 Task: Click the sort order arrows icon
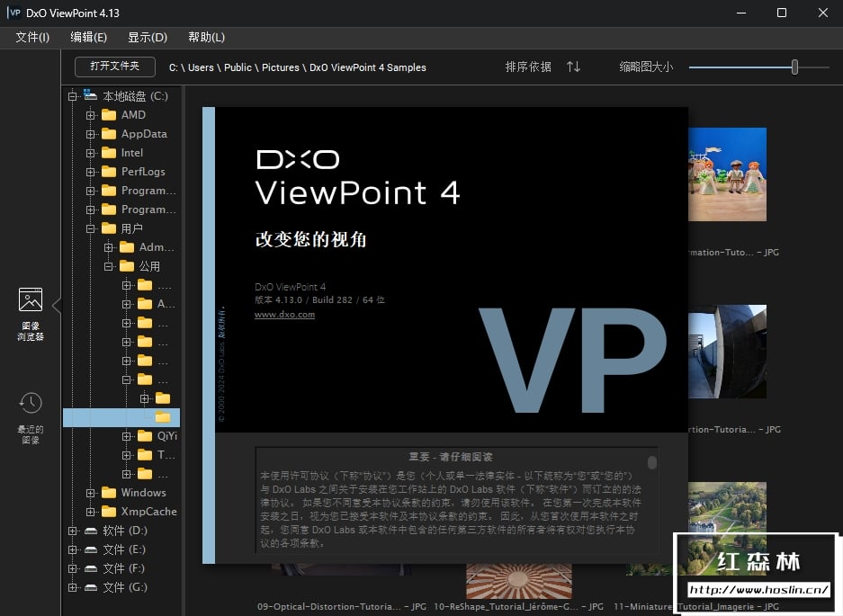point(573,67)
